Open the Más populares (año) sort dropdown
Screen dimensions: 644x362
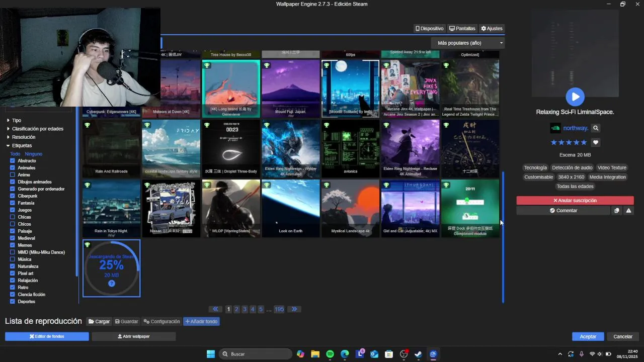coord(467,43)
